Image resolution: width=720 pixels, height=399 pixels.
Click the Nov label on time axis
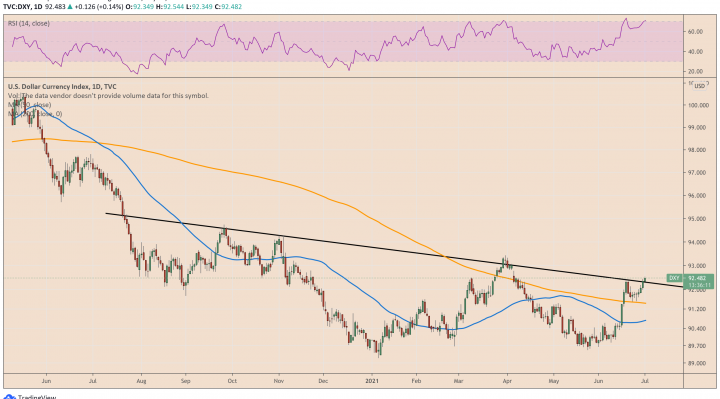[278, 381]
